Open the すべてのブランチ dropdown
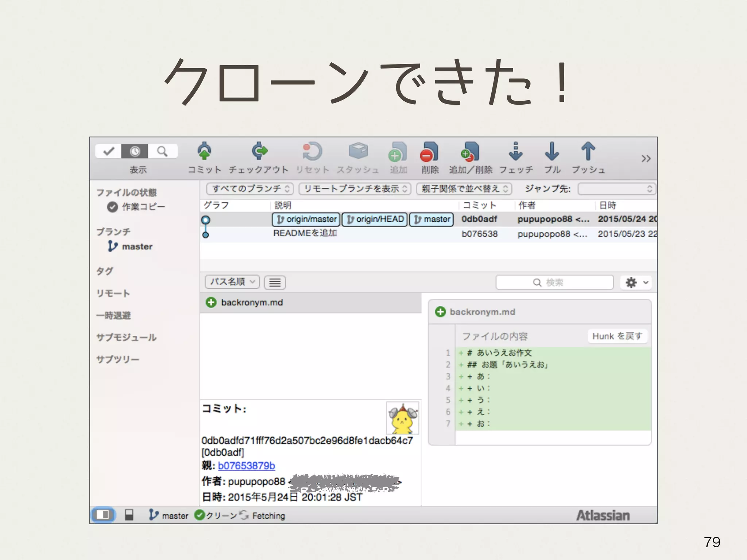This screenshot has height=560, width=747. coord(250,189)
